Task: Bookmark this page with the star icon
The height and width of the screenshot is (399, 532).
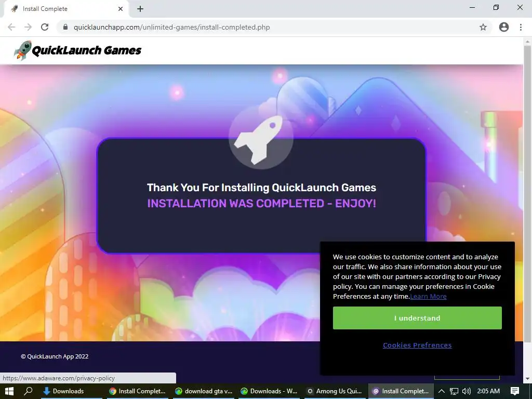Action: [483, 27]
